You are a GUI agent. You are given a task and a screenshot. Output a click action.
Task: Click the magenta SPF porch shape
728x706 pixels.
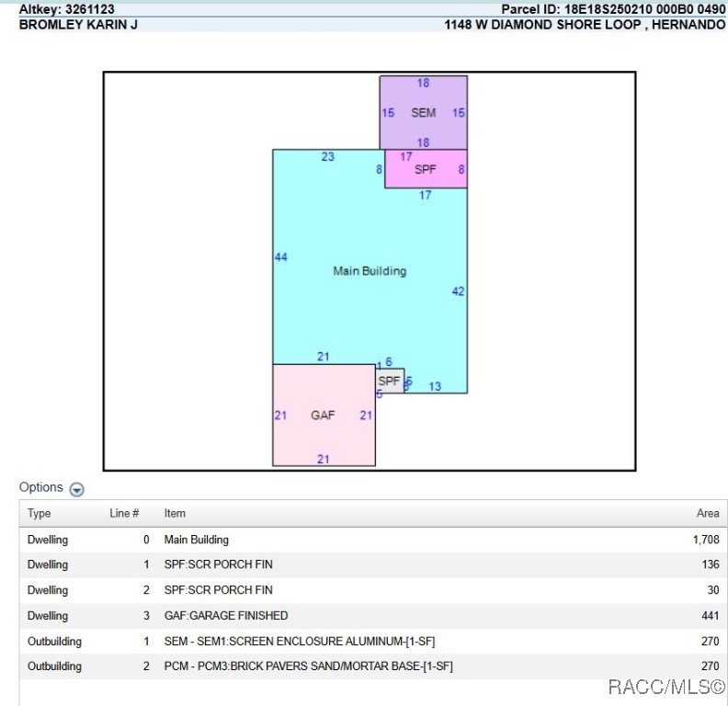[426, 169]
